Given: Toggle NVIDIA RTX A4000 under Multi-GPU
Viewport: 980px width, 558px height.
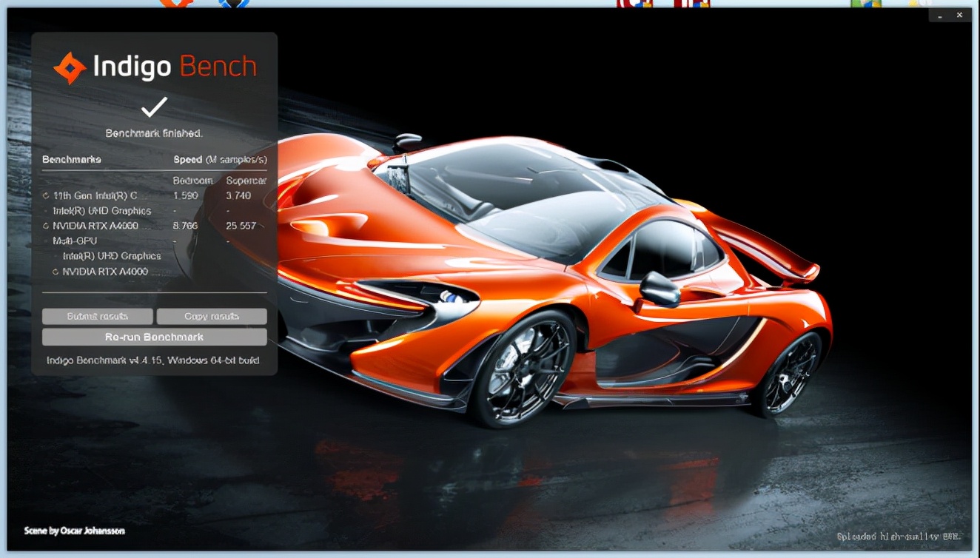Looking at the screenshot, I should 56,272.
